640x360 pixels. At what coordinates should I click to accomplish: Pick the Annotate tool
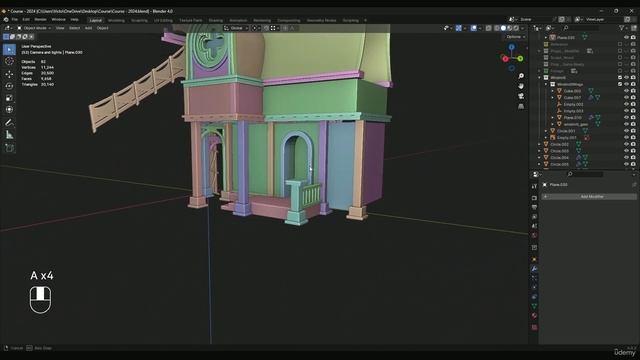9,123
